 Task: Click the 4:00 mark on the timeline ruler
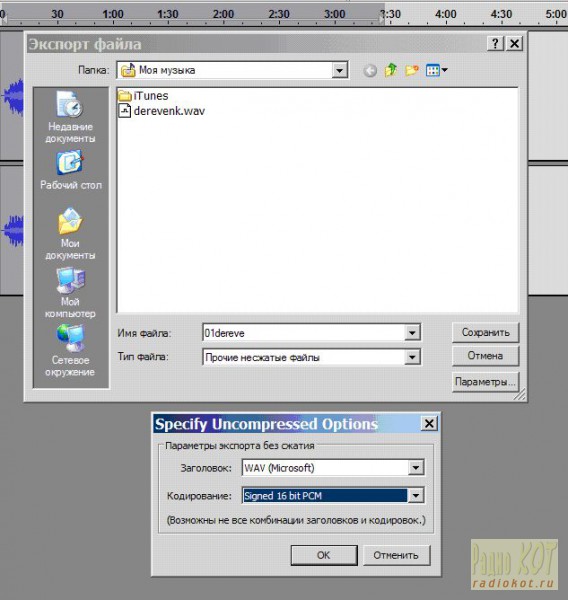tap(446, 14)
